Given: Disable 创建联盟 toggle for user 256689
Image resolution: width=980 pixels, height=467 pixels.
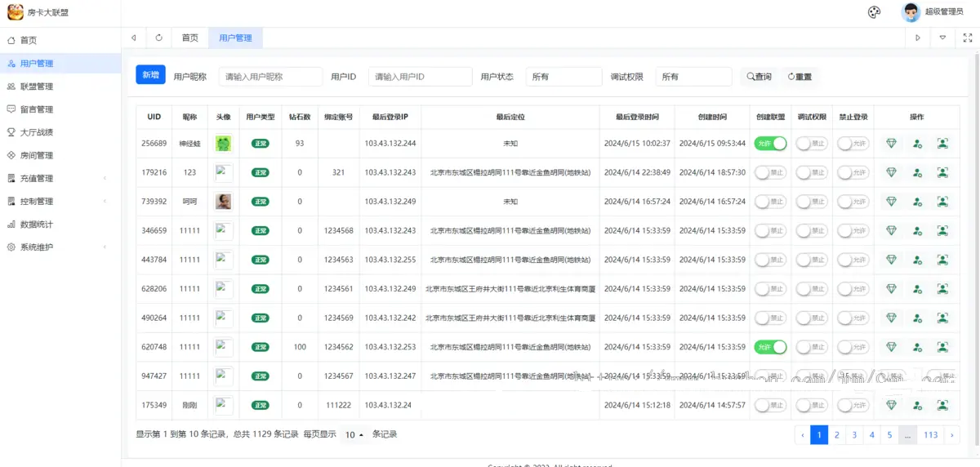Looking at the screenshot, I should 770,144.
